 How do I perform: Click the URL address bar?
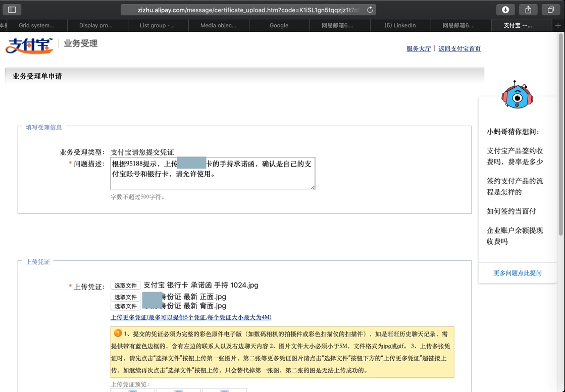tap(248, 10)
